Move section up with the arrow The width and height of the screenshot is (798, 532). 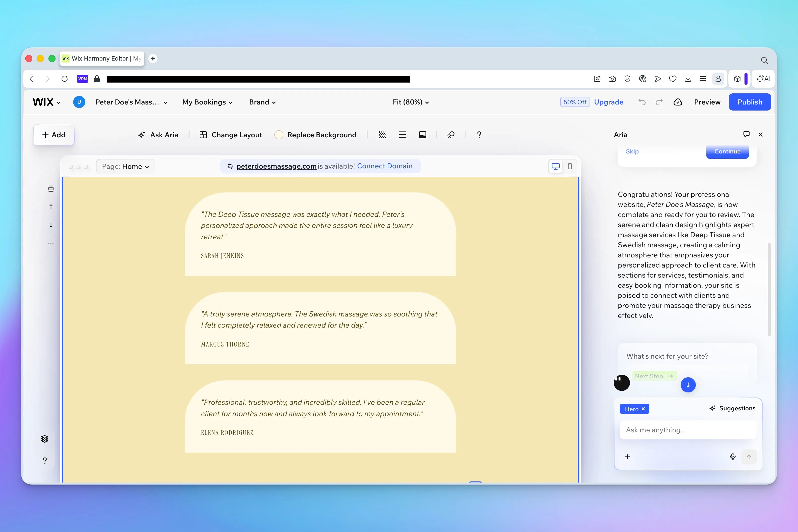51,207
